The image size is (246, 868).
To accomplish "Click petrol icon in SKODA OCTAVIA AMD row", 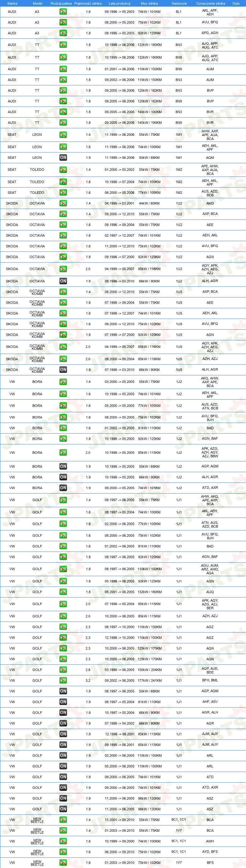I will point(63,204).
